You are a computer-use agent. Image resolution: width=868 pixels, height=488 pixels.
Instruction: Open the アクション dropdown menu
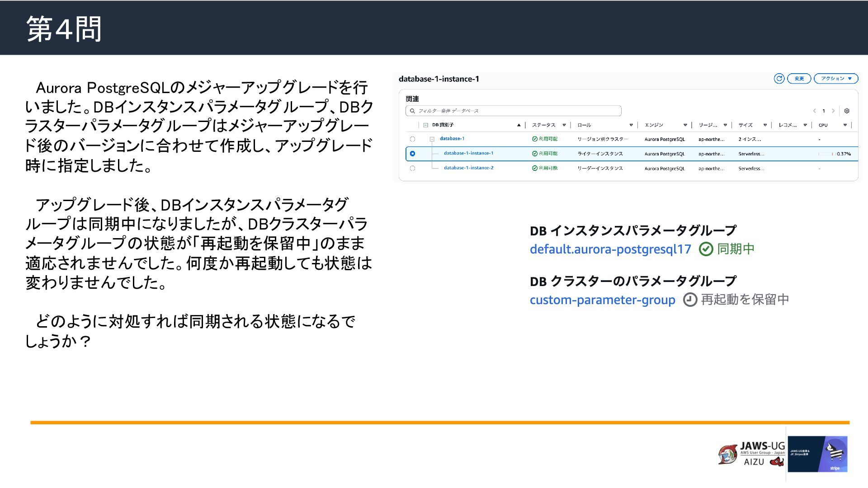click(836, 79)
